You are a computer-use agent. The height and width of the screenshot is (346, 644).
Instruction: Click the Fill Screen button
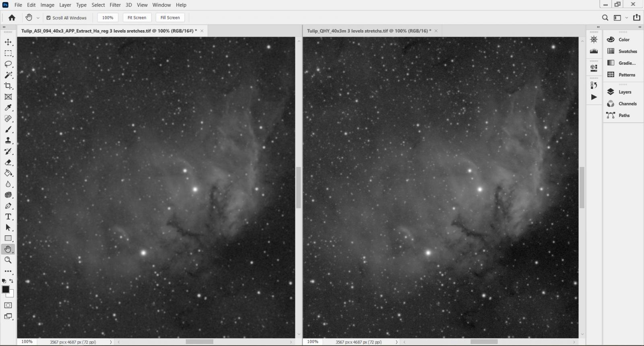(170, 18)
